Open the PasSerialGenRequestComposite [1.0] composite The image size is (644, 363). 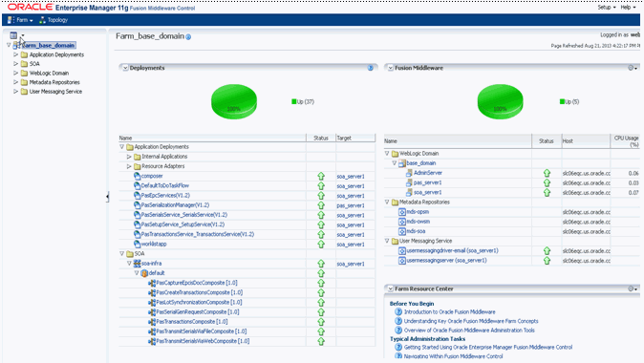198,312
